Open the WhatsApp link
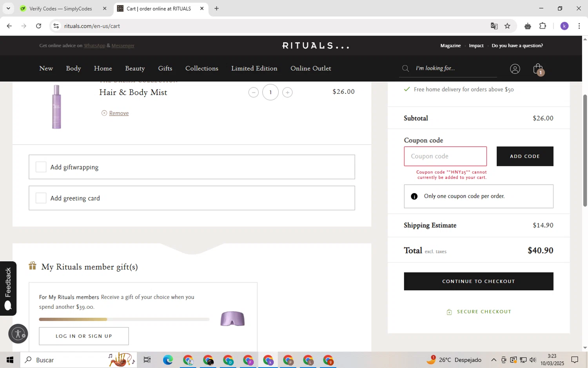This screenshot has height=368, width=588. 94,46
